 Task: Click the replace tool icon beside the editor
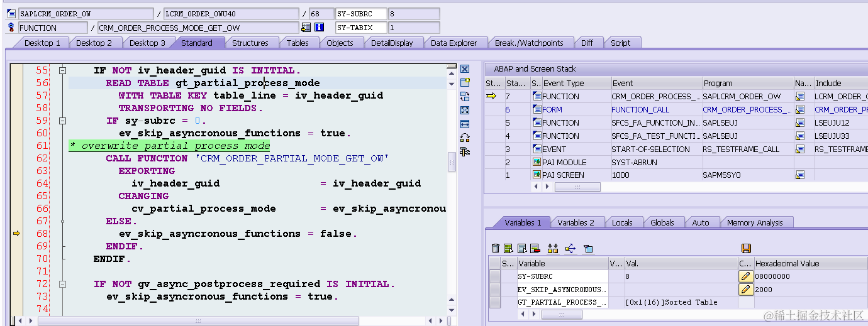point(465,97)
